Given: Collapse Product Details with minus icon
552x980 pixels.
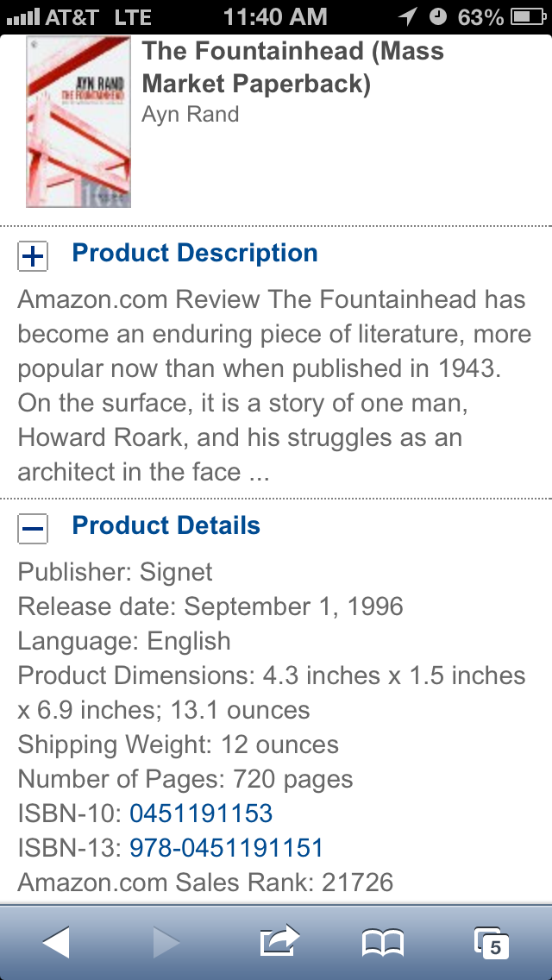Looking at the screenshot, I should click(33, 529).
